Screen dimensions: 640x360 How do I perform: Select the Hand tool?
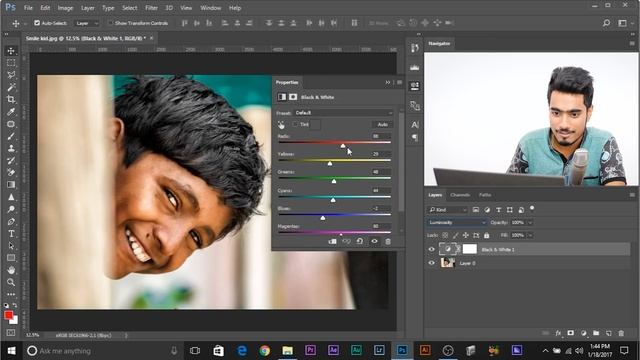[11, 270]
